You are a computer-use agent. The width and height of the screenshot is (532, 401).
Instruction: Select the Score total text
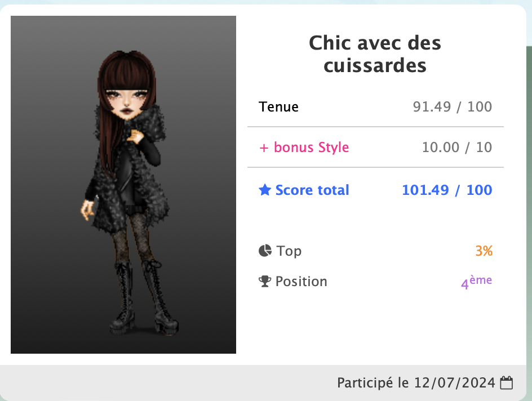click(x=312, y=190)
